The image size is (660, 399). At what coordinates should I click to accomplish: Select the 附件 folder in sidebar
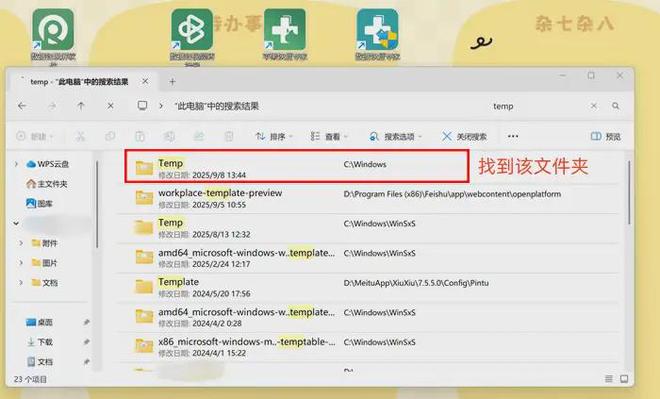tap(44, 243)
